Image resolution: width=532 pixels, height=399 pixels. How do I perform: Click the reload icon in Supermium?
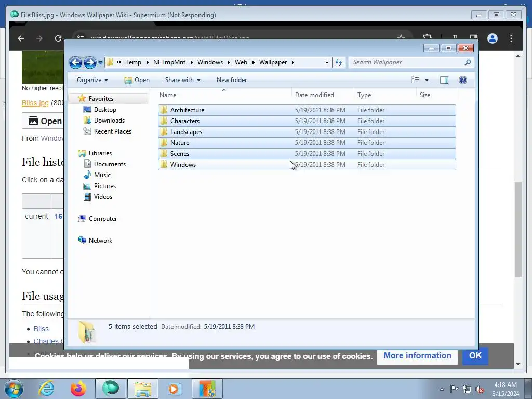(58, 38)
